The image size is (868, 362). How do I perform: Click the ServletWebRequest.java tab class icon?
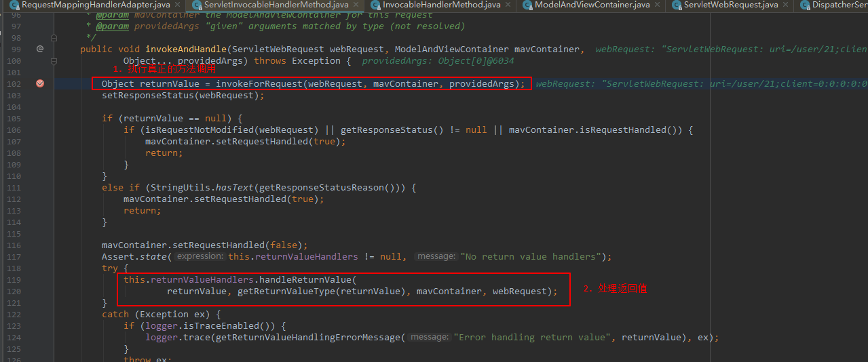click(x=675, y=5)
